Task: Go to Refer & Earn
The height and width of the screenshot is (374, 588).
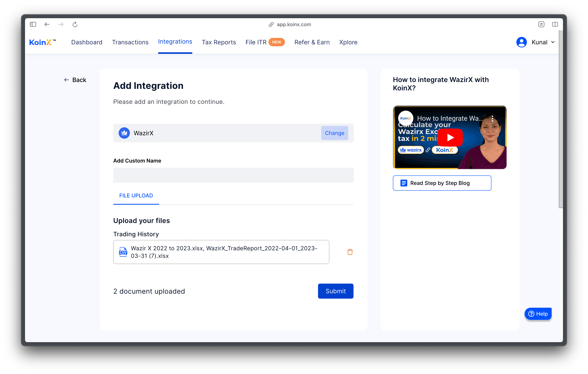Action: [x=312, y=42]
